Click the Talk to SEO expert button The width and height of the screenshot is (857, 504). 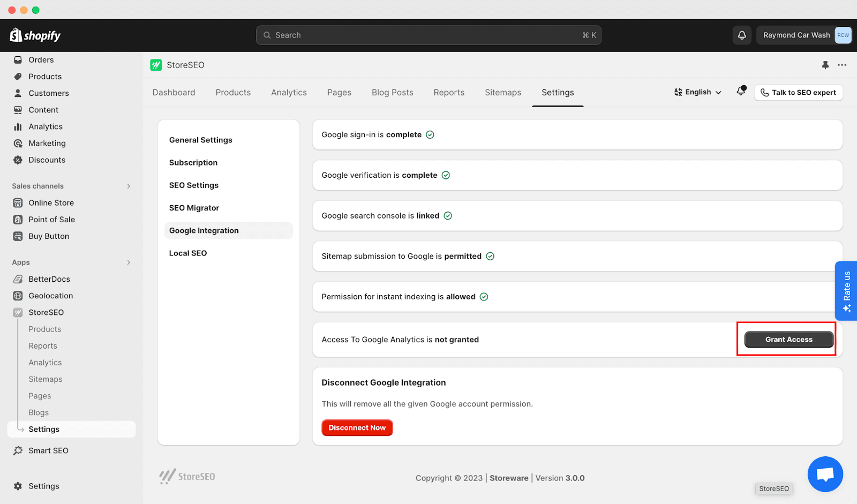[798, 93]
